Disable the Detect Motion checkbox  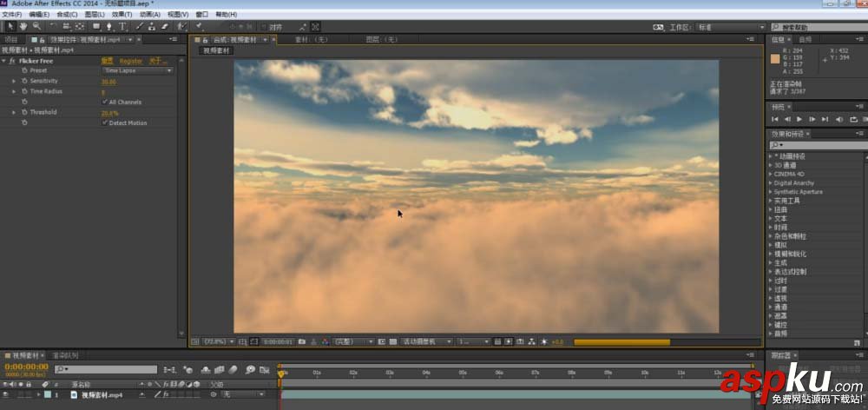point(105,122)
